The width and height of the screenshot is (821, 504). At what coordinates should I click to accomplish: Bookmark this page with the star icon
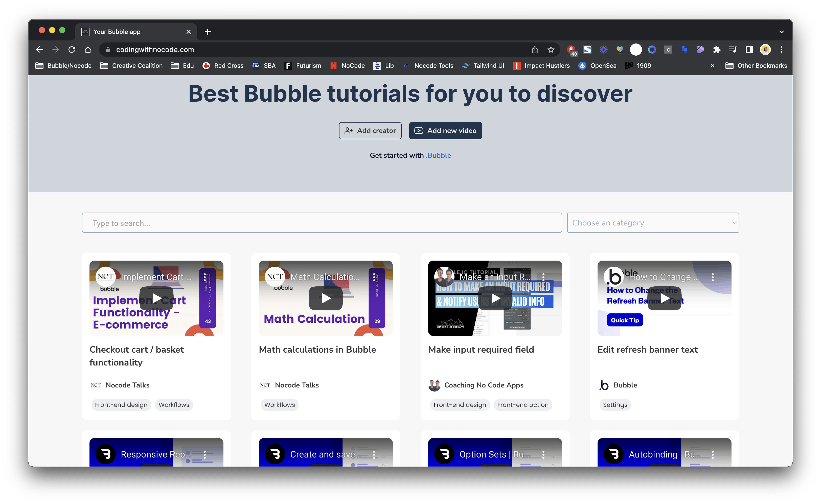pos(551,50)
